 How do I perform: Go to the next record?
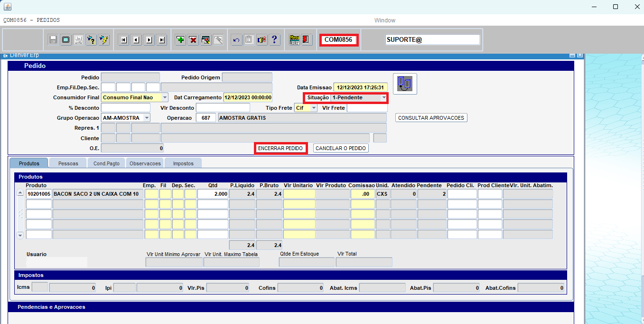tap(149, 40)
